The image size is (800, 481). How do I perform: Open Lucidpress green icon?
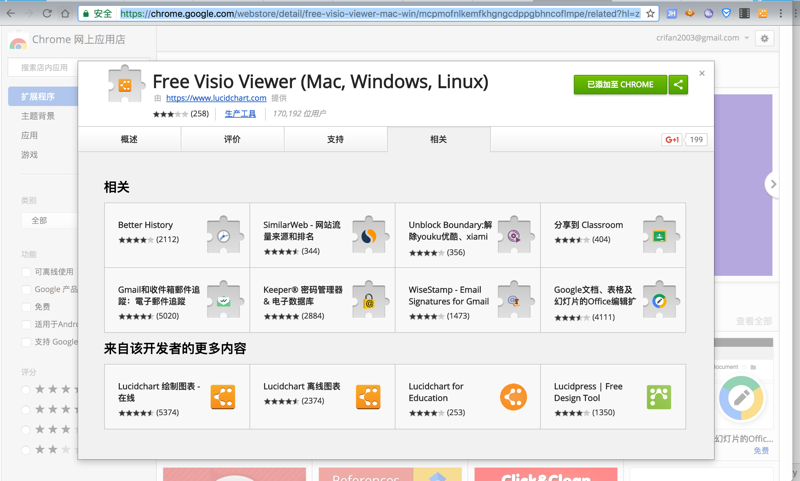pos(659,397)
